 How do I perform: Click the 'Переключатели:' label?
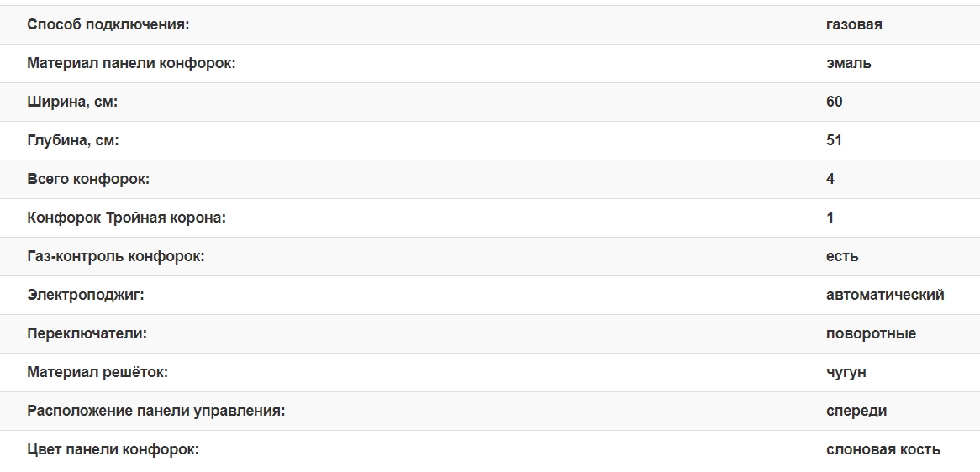click(87, 333)
